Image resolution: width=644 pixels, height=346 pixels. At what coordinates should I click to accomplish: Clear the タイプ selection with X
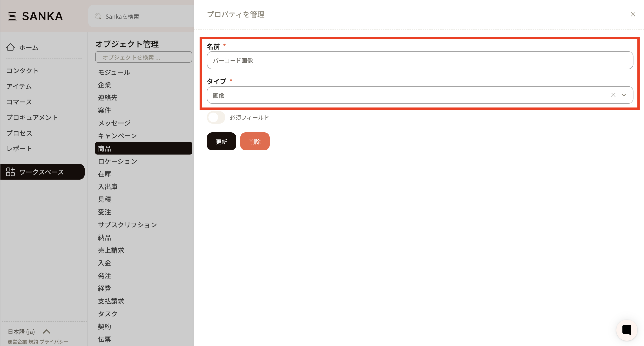(613, 95)
